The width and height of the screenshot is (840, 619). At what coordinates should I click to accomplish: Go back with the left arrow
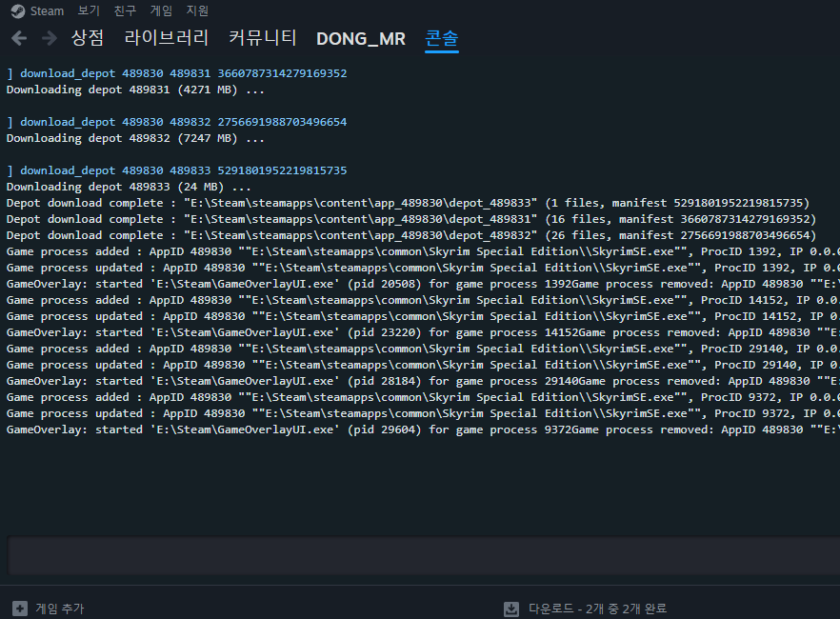(19, 38)
